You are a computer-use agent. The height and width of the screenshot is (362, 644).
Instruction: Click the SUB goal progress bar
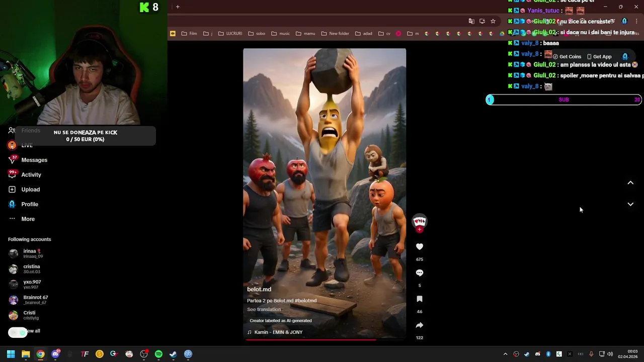click(563, 100)
